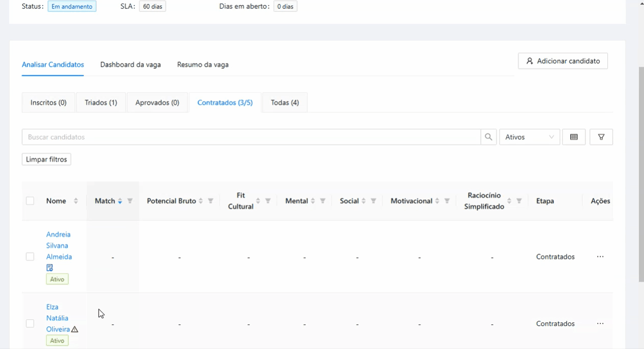Click the Etapa column header
This screenshot has width=644, height=349.
[545, 201]
